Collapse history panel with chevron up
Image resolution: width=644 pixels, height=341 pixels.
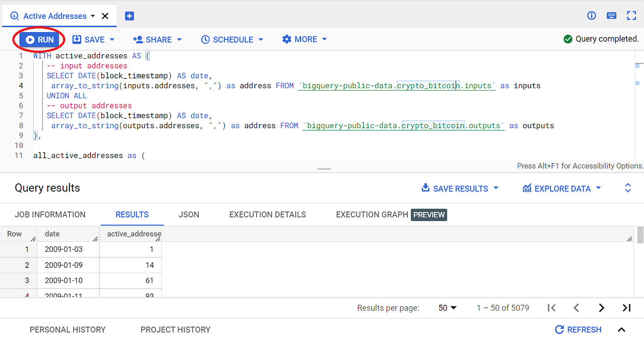(x=621, y=330)
